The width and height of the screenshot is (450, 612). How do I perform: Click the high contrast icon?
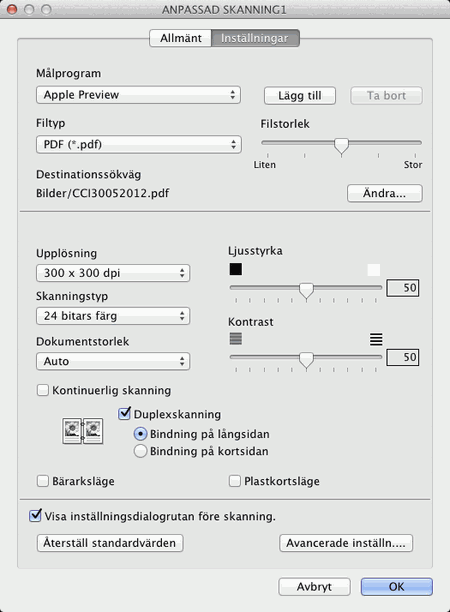(376, 339)
